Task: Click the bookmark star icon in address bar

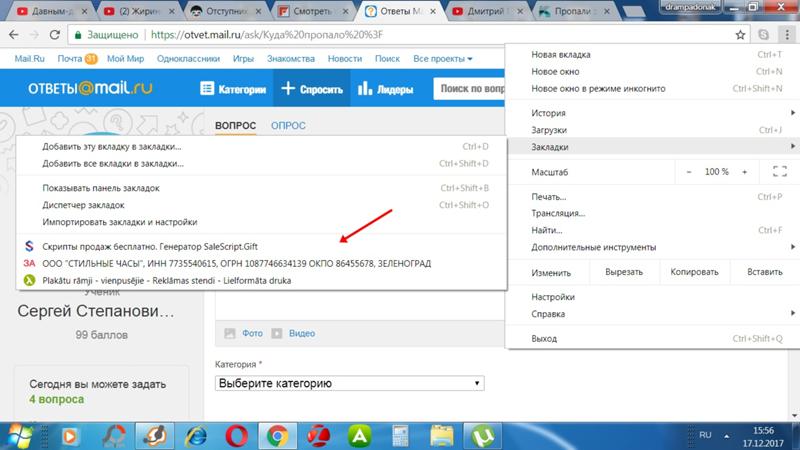Action: (x=740, y=33)
